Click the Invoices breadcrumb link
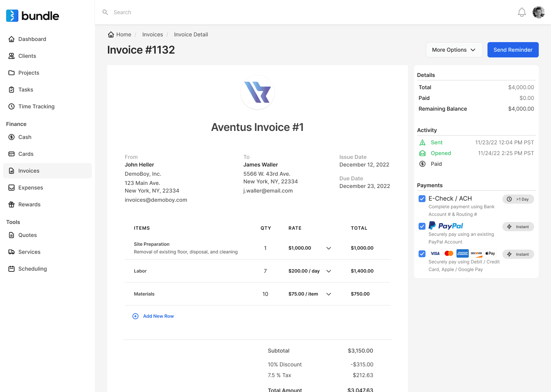Screen dimensions: 551x392 point(152,34)
